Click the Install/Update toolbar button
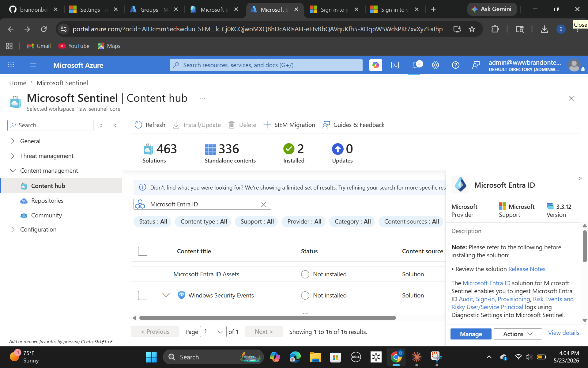The width and height of the screenshot is (588, 368). (x=197, y=125)
